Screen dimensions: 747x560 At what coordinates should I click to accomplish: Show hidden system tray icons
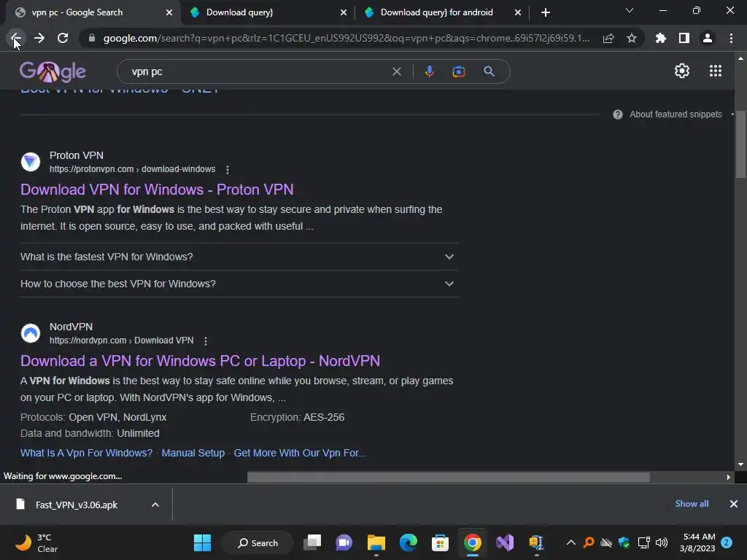pyautogui.click(x=570, y=542)
